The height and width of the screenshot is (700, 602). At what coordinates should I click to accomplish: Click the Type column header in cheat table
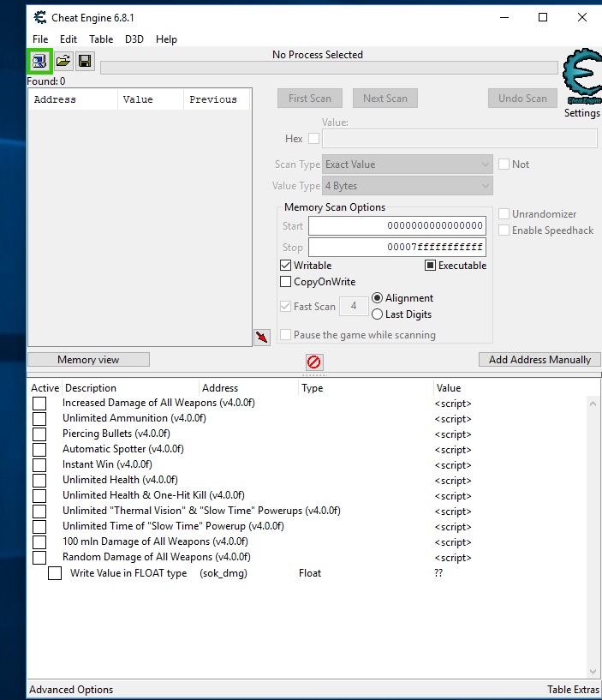(x=366, y=388)
